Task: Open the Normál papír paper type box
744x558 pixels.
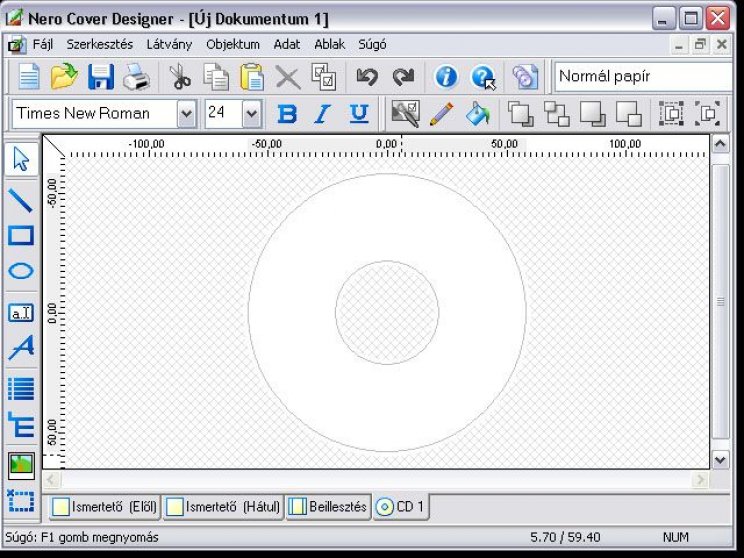Action: [x=643, y=76]
